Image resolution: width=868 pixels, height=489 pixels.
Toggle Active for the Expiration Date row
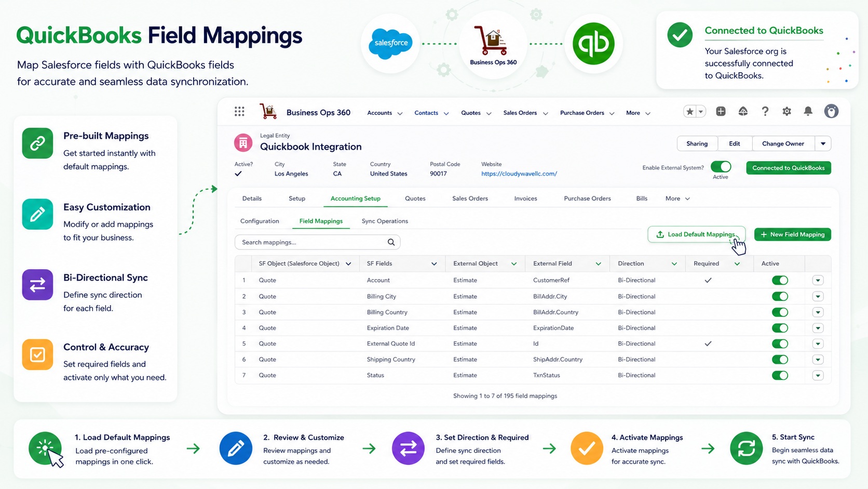pyautogui.click(x=780, y=328)
